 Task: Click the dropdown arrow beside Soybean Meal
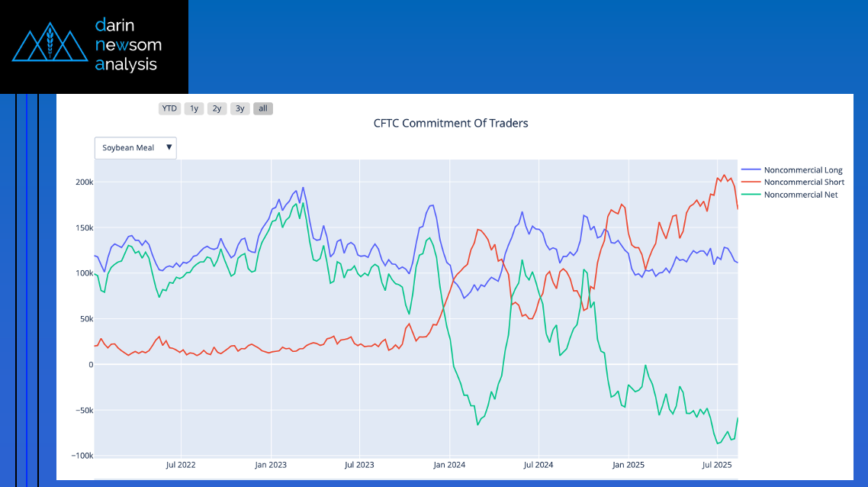point(169,147)
